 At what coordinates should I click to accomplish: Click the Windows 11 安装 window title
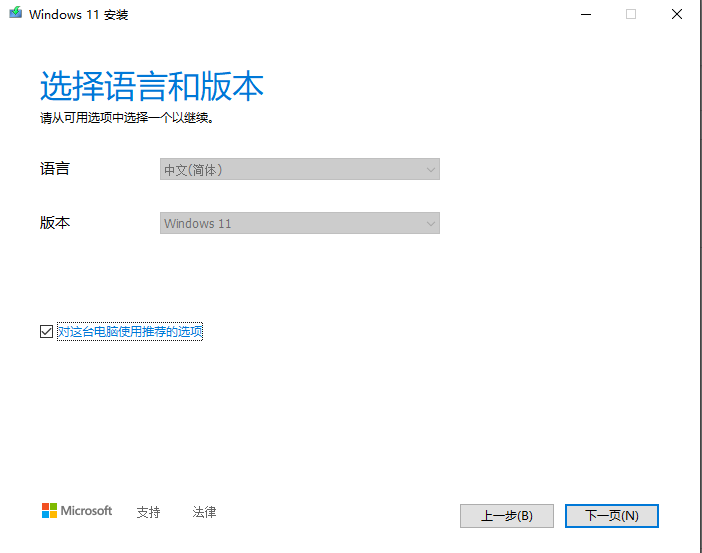tap(79, 15)
